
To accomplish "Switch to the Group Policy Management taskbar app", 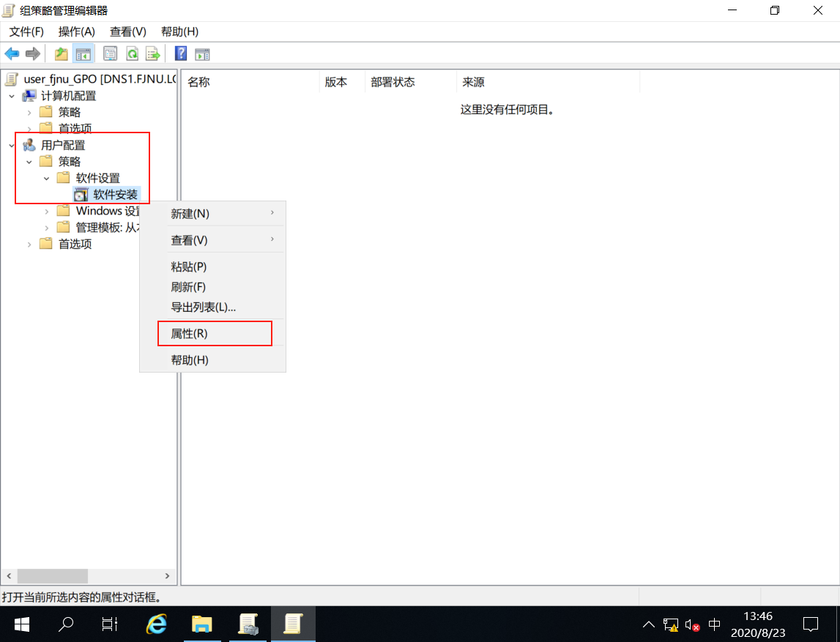I will 248,624.
